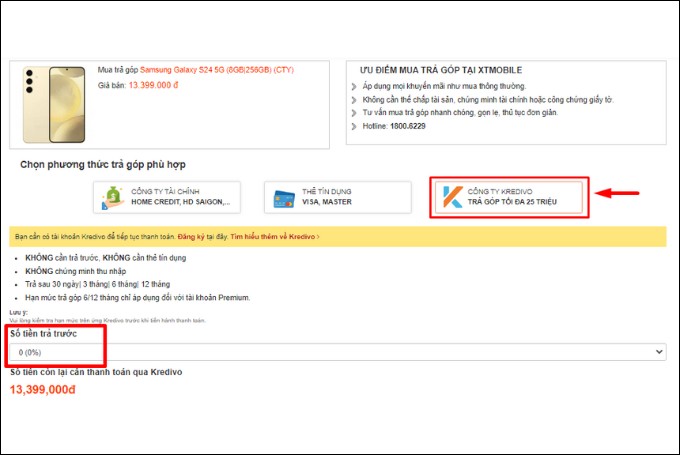Click the Samsung Galaxy S24 phone thumbnail
Screen dimensions: 680x455
pos(54,105)
